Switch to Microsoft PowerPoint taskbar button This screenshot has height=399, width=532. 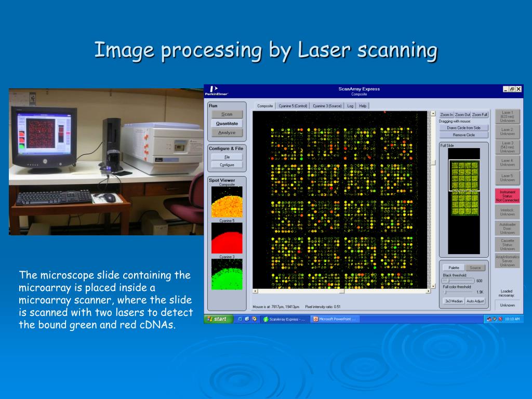click(335, 319)
